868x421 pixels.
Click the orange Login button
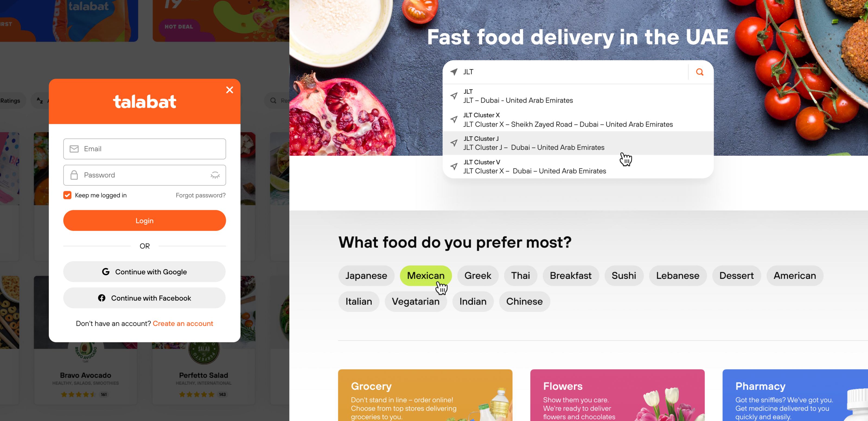point(145,221)
